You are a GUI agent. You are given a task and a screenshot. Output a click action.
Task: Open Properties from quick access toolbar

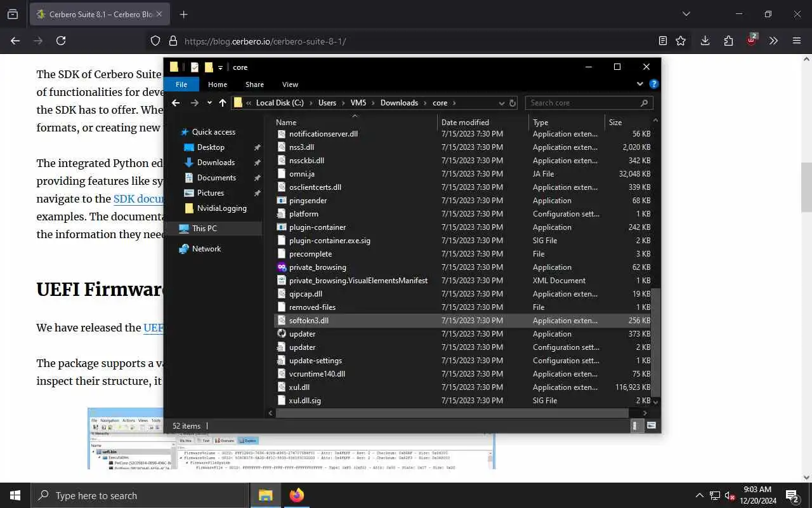[x=195, y=67]
